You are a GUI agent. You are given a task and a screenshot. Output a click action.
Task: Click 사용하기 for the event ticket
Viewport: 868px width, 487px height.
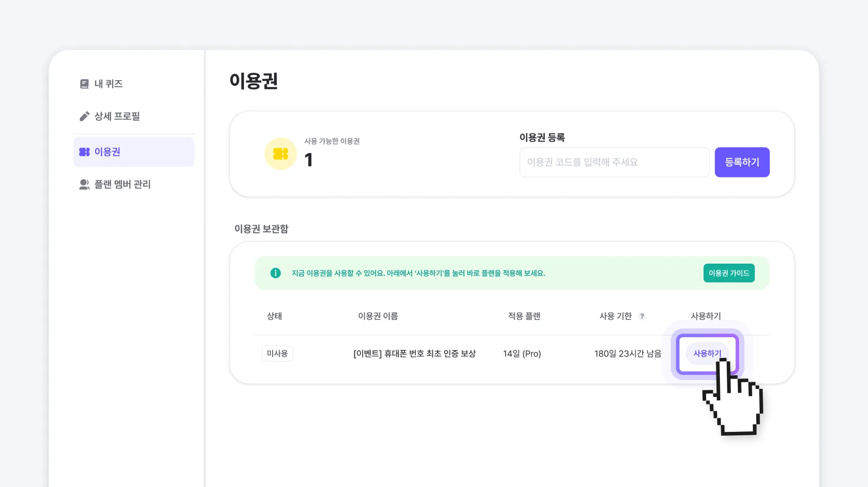click(707, 353)
